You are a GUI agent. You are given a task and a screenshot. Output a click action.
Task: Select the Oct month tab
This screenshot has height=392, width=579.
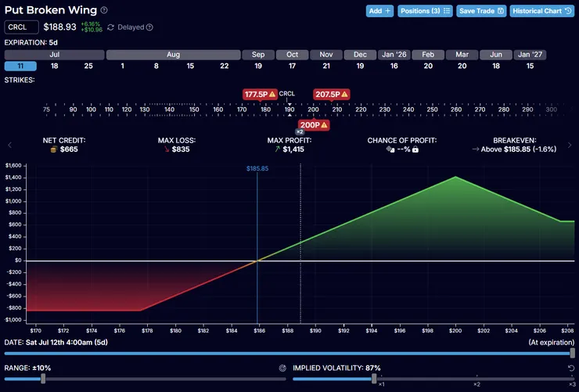tap(292, 55)
